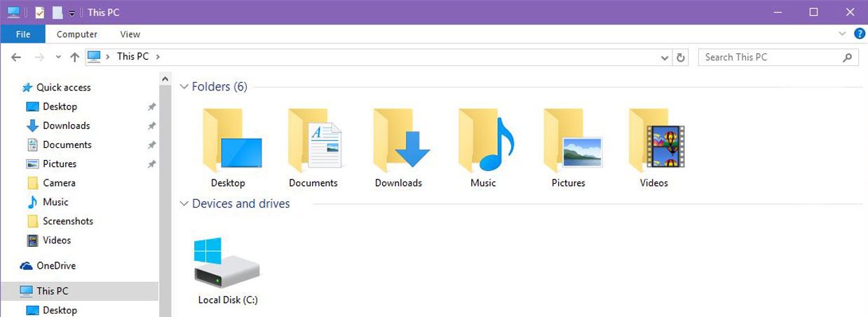Open the Computer ribbon tab
Screen dimensions: 868x317
pos(77,34)
